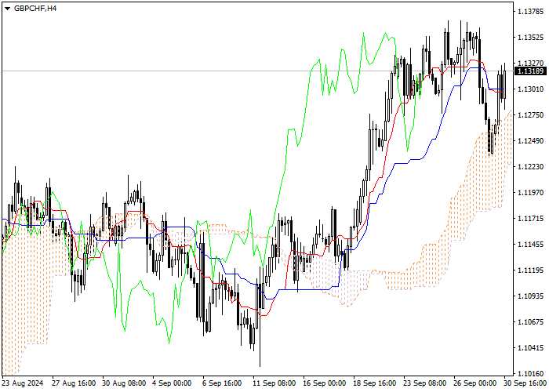Select the 1.12750 price scale value
The width and height of the screenshot is (549, 392).
[x=531, y=115]
